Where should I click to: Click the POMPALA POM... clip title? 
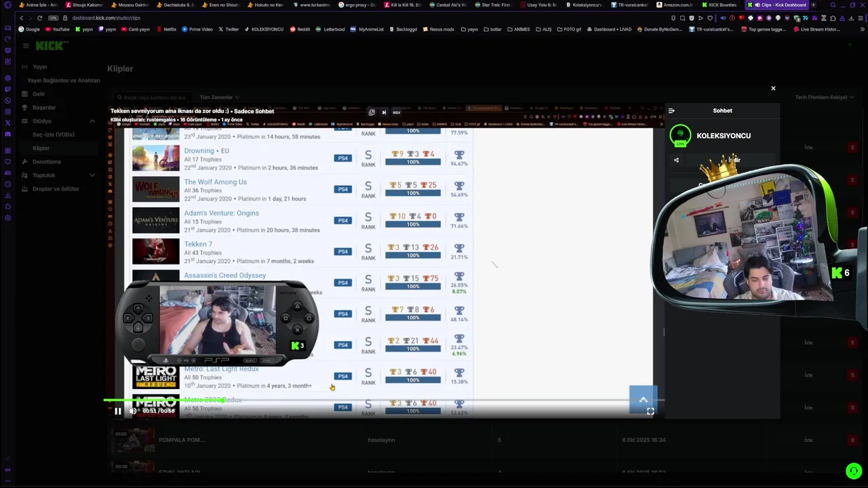182,440
